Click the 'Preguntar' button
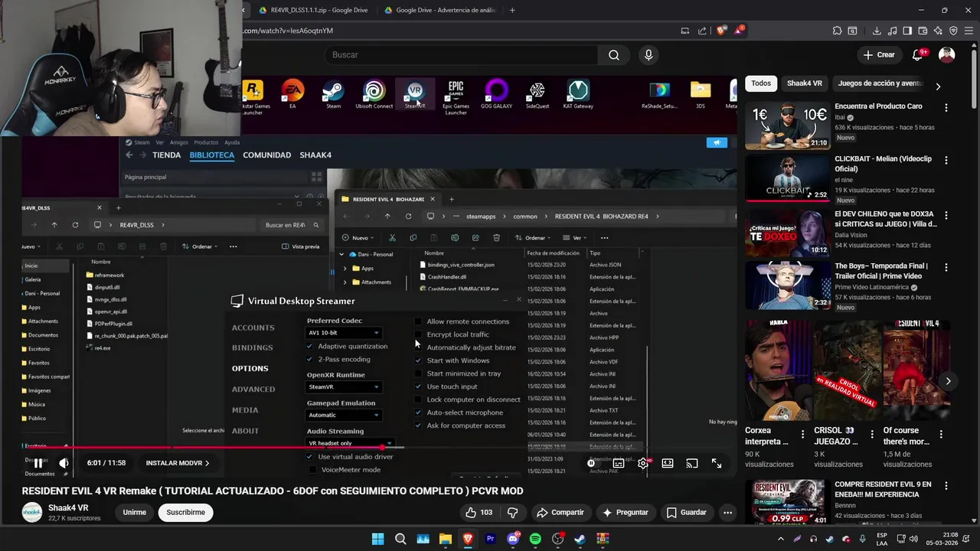Viewport: 980px width, 551px height. [626, 513]
